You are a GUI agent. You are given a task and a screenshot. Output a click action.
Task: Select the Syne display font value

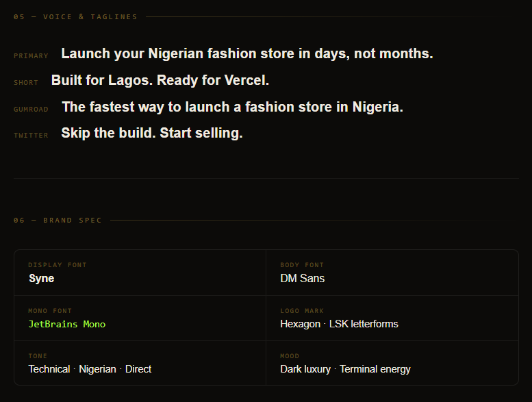click(41, 278)
